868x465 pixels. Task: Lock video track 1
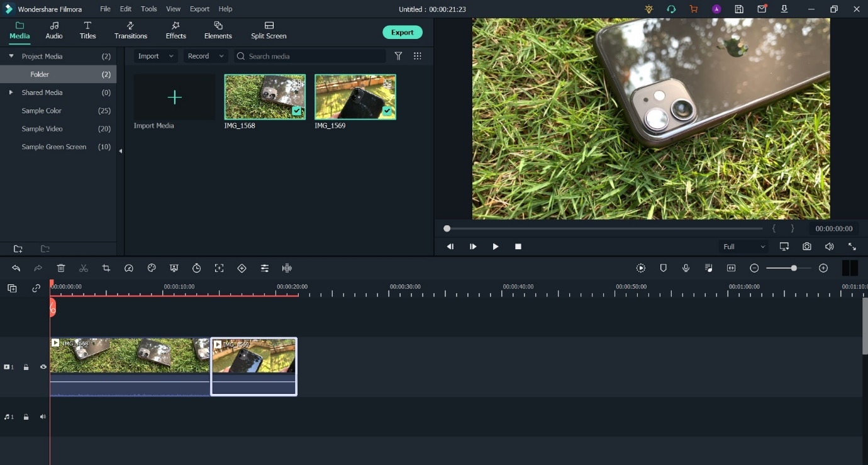coord(26,367)
